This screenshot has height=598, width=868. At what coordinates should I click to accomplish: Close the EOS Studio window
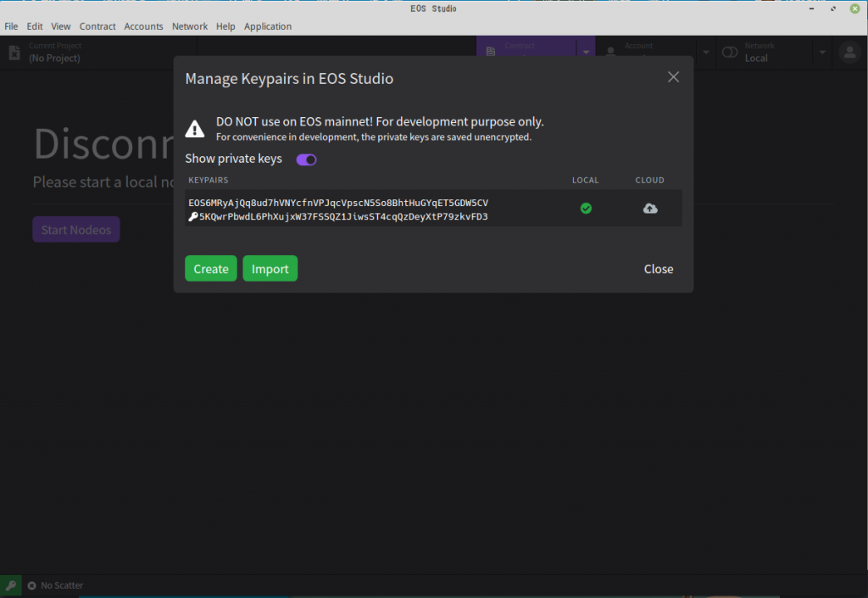tap(854, 8)
